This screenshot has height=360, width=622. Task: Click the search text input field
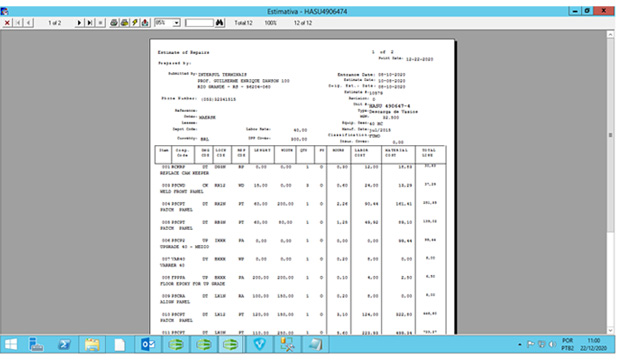[199, 23]
